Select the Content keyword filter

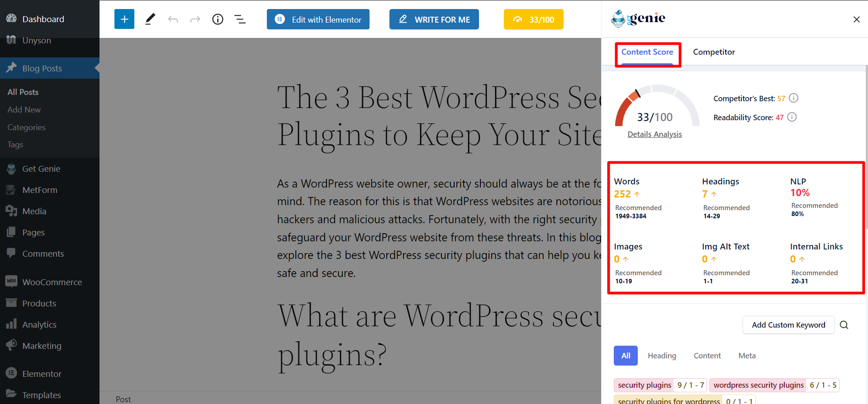707,356
